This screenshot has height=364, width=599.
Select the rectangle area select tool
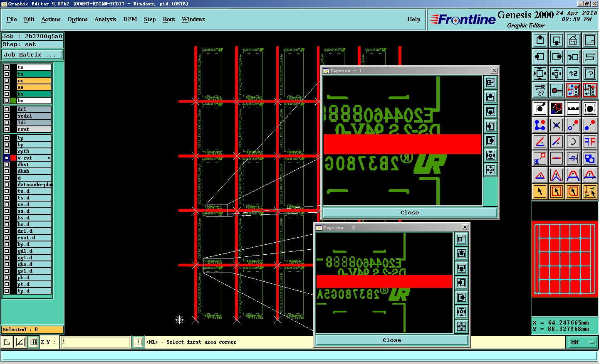(x=557, y=192)
